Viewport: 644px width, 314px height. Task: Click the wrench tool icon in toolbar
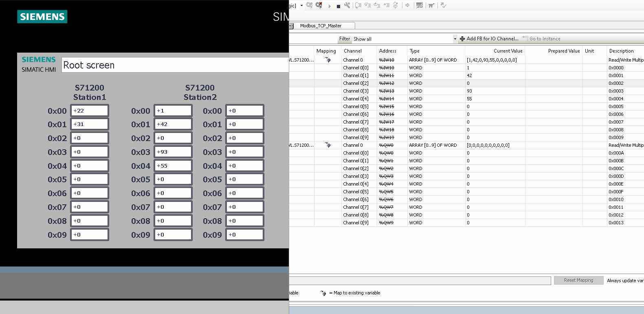[347, 5]
